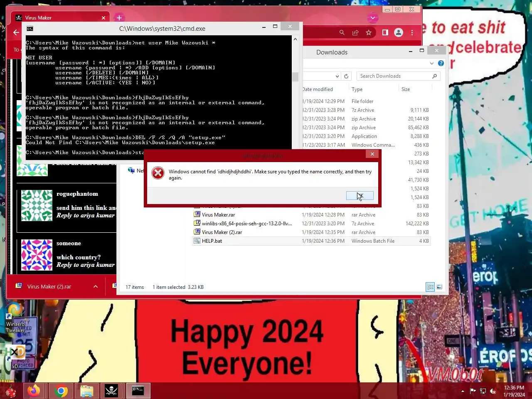The height and width of the screenshot is (399, 532).
Task: Click Windows Batch File type cell
Action: (x=373, y=241)
